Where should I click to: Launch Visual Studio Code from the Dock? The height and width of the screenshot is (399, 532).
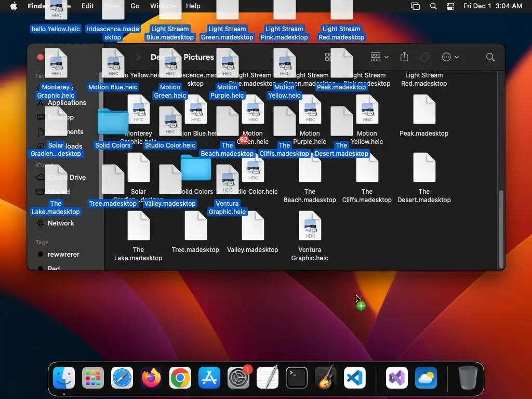pos(355,378)
